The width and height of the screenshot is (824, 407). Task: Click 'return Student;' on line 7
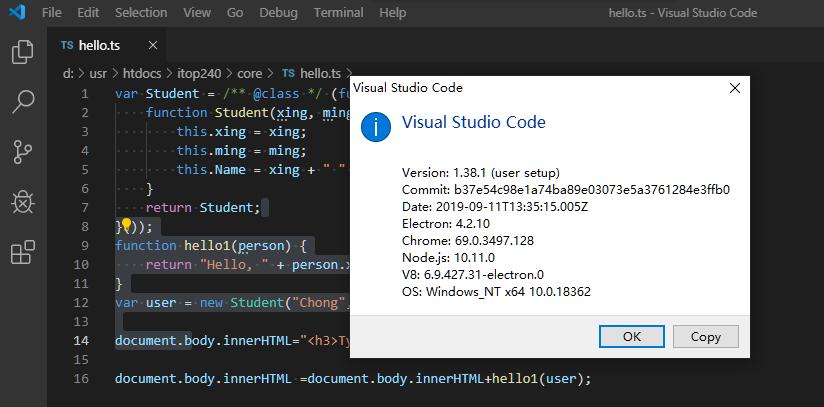203,208
